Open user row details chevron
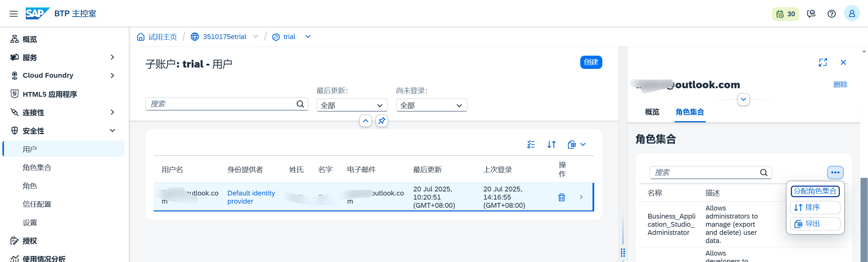Screen dimensions: 868x262 point(581,197)
